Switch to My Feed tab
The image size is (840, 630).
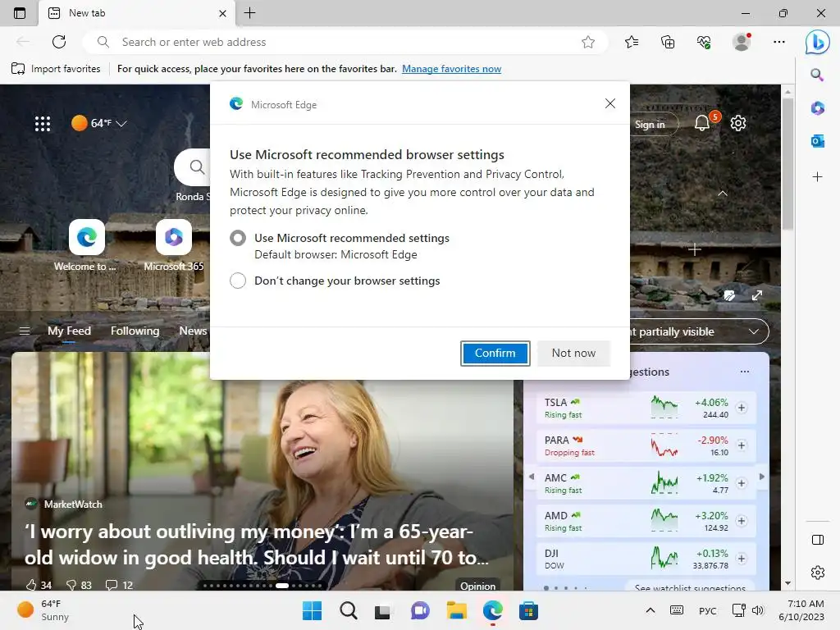[x=69, y=331]
